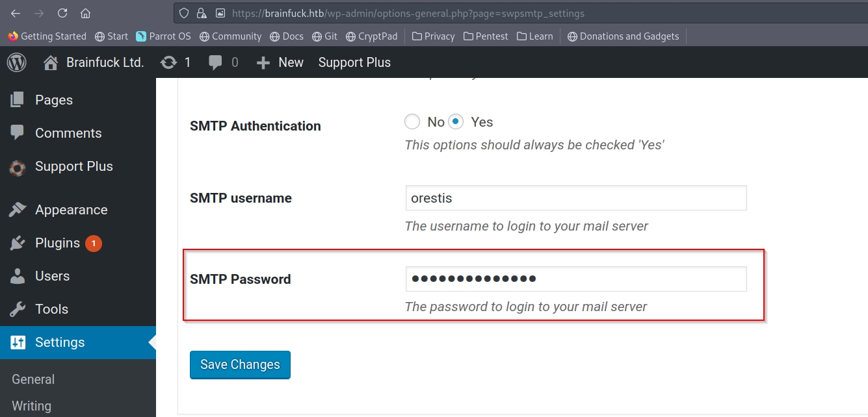Open the Privacy bookmarks folder
Screen dimensions: 868x417
[x=433, y=36]
